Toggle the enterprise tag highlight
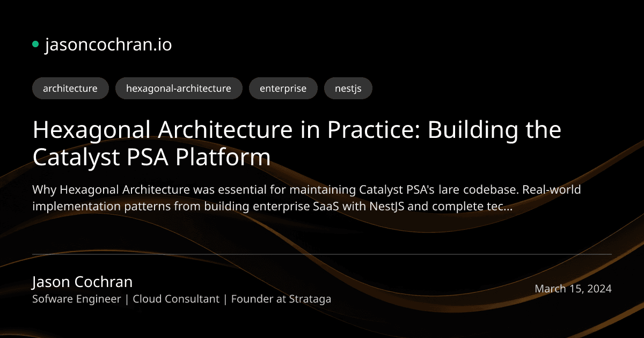The width and height of the screenshot is (644, 338). point(283,88)
